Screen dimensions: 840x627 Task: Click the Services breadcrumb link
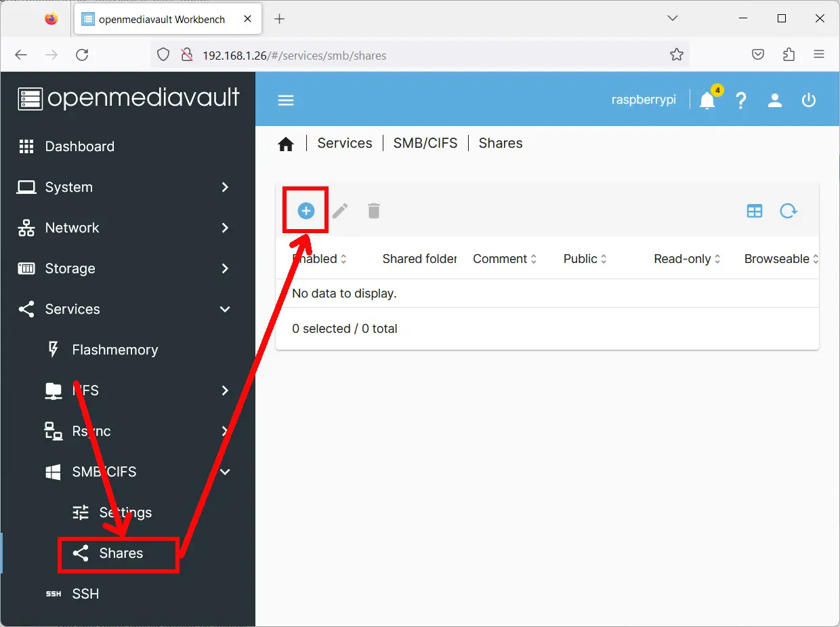tap(344, 143)
